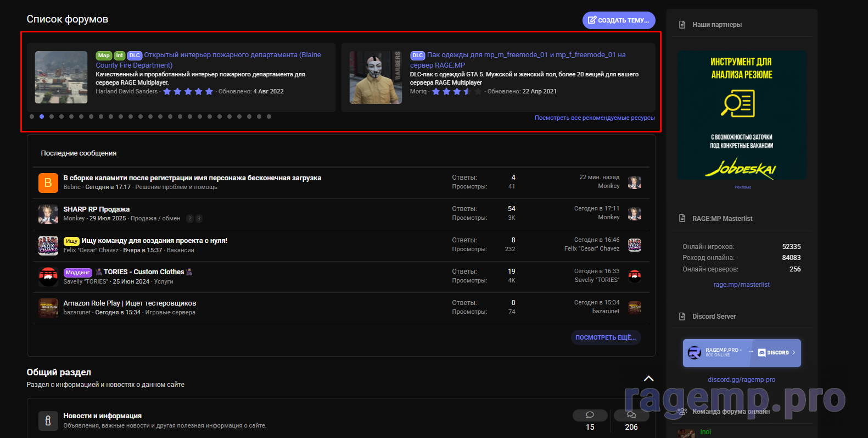Click the star rating of the fire department resource
The width and height of the screenshot is (868, 438).
(188, 92)
